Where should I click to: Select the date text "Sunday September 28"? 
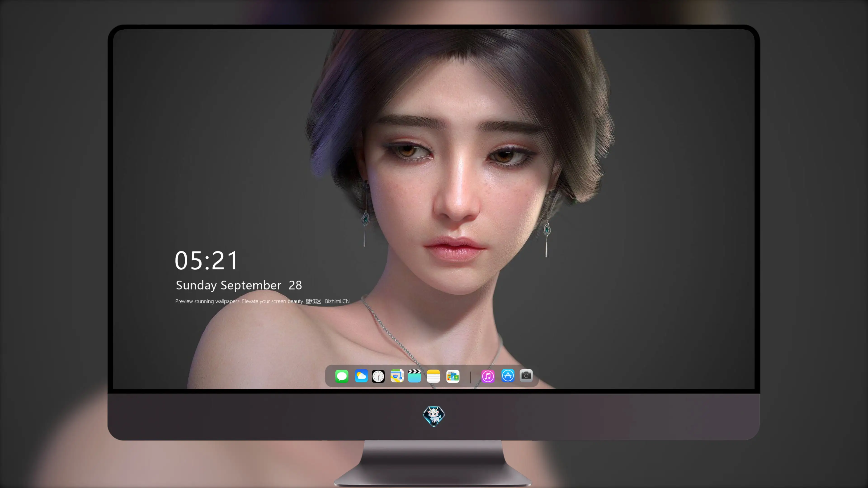coord(239,285)
